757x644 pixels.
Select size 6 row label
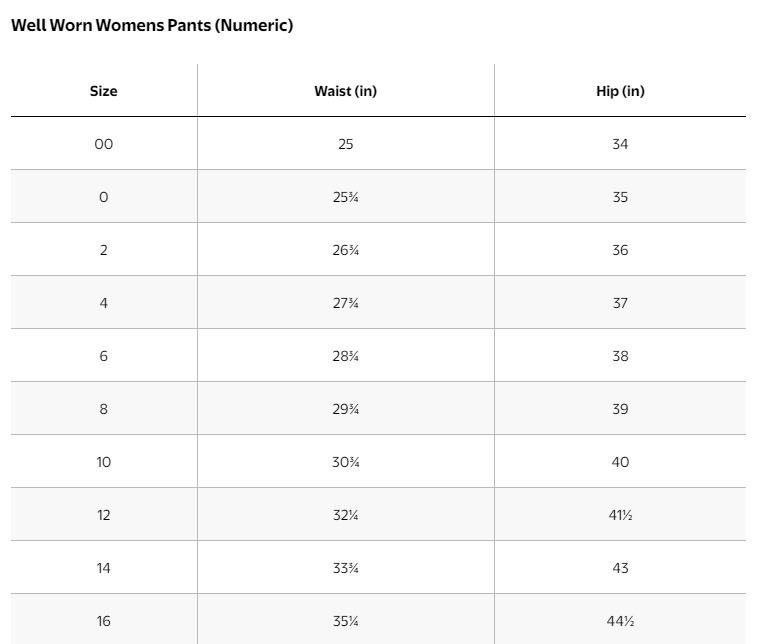[104, 356]
